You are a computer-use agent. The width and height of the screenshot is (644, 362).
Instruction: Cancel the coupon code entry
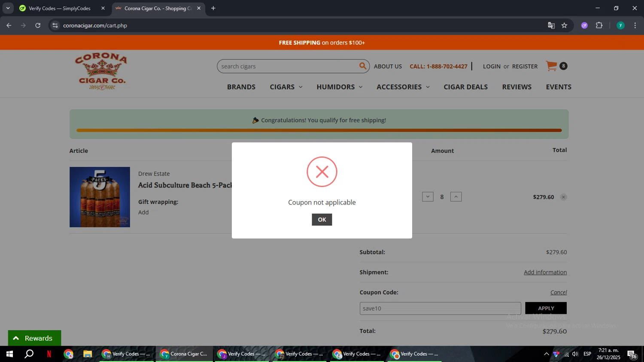[559, 293]
